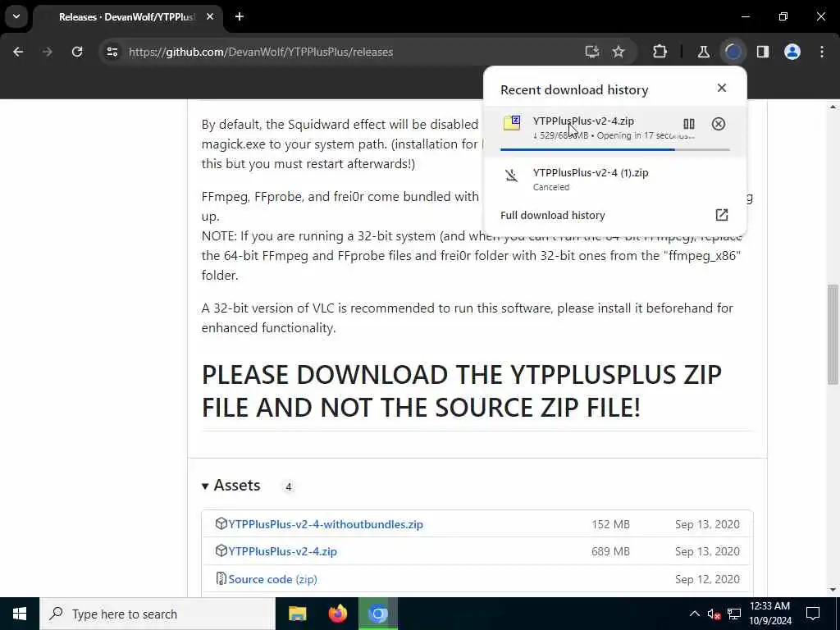This screenshot has height=630, width=840.
Task: Click the YTPPlusPlus-v2-4.zip file icon in downloads
Action: 512,123
